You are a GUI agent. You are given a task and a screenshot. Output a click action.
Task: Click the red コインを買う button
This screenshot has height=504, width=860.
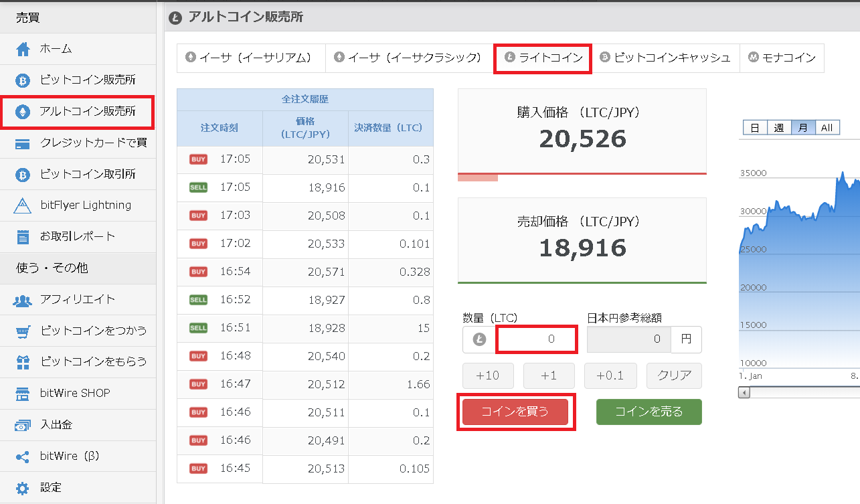pyautogui.click(x=515, y=412)
